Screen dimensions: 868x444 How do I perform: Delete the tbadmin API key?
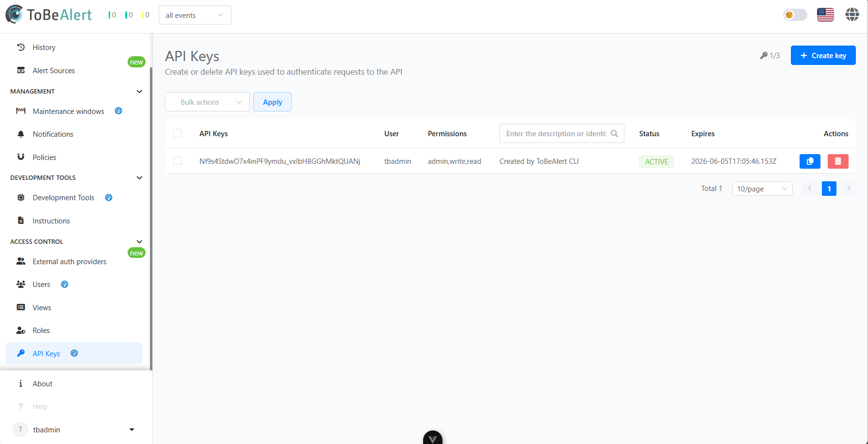pos(838,161)
